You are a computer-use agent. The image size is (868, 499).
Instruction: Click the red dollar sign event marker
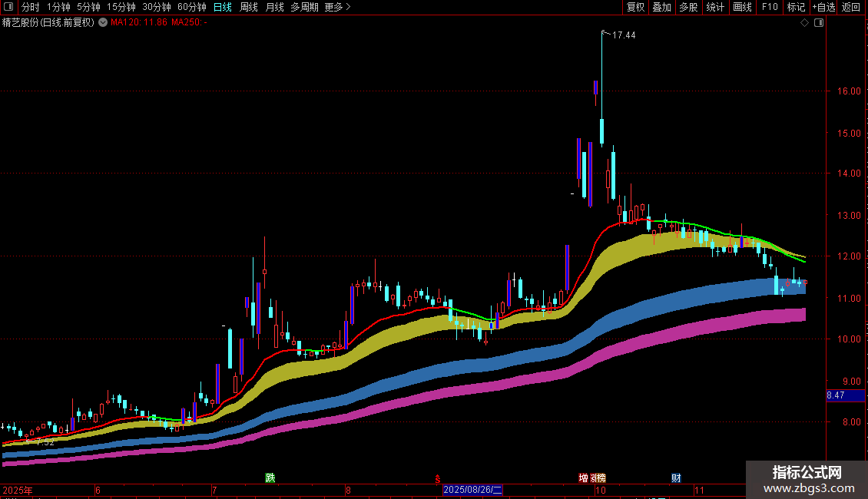tap(437, 478)
